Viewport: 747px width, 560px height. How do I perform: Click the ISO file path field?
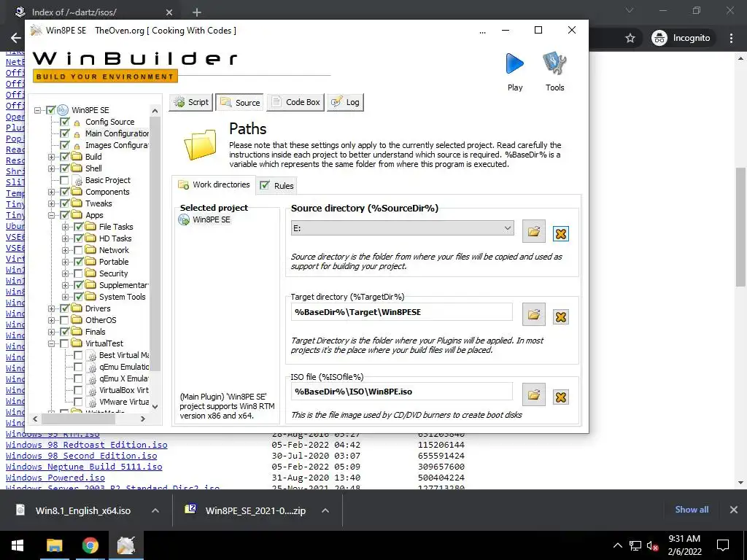402,392
